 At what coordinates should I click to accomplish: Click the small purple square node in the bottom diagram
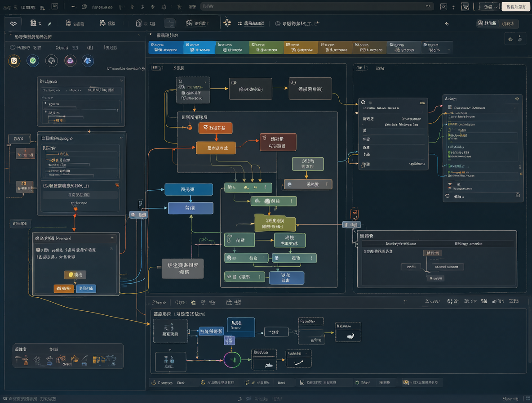coord(229,340)
